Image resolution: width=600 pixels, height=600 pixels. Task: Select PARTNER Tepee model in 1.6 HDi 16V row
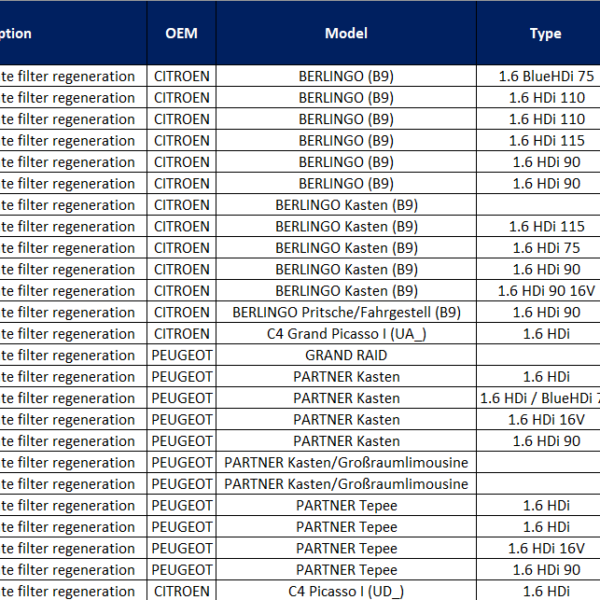coord(346,548)
